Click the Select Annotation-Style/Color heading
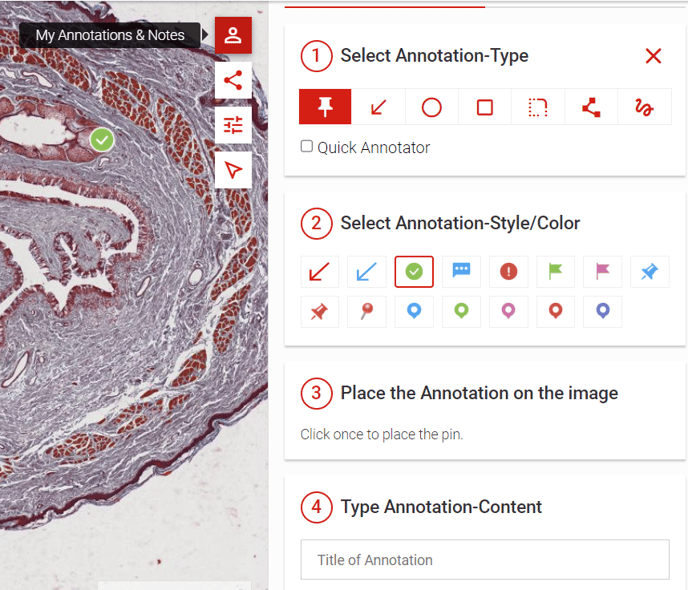 460,223
